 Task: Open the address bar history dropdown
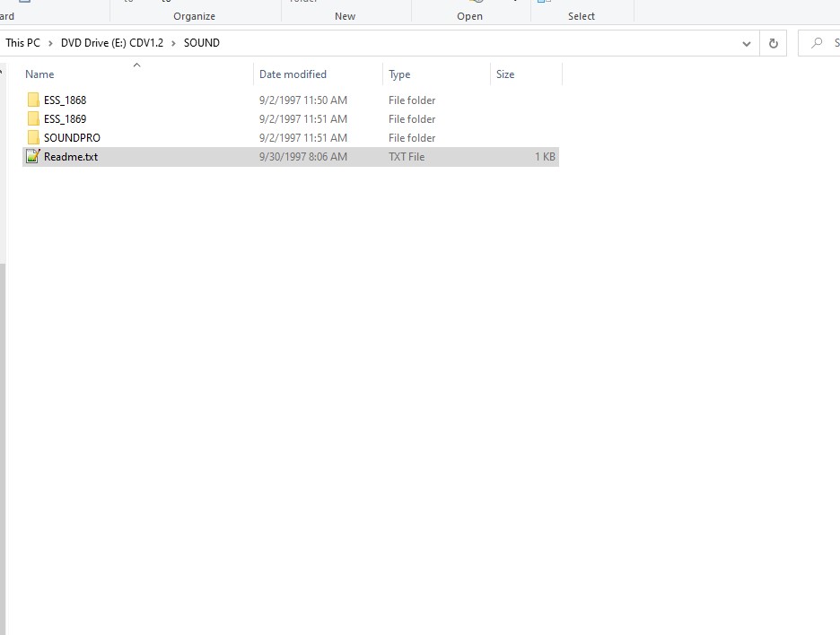click(747, 43)
